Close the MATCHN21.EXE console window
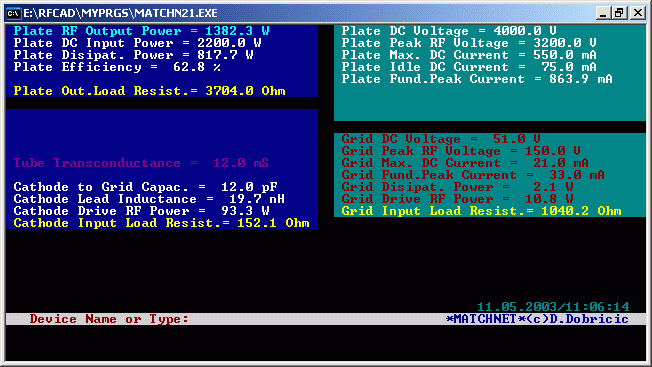The width and height of the screenshot is (652, 367). [637, 13]
